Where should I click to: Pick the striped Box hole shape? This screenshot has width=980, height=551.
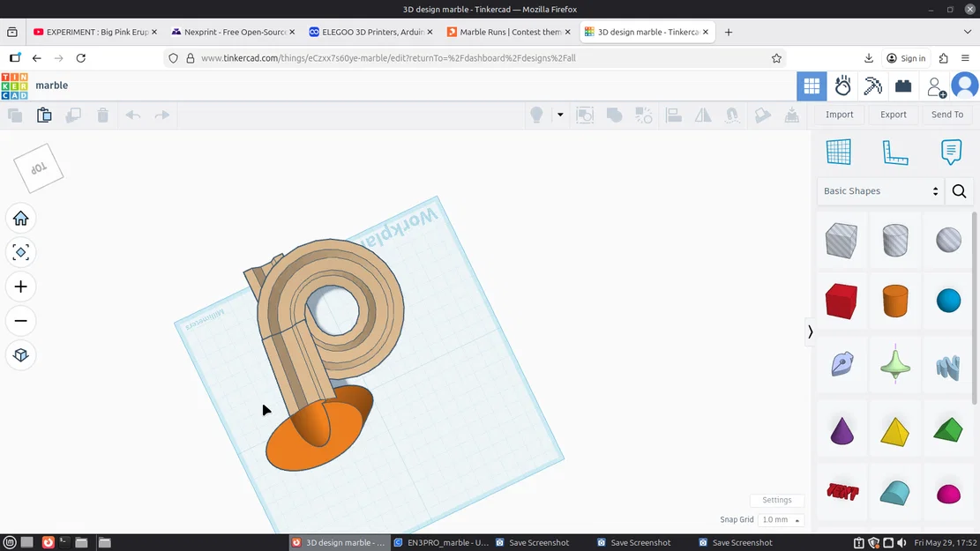pyautogui.click(x=841, y=240)
